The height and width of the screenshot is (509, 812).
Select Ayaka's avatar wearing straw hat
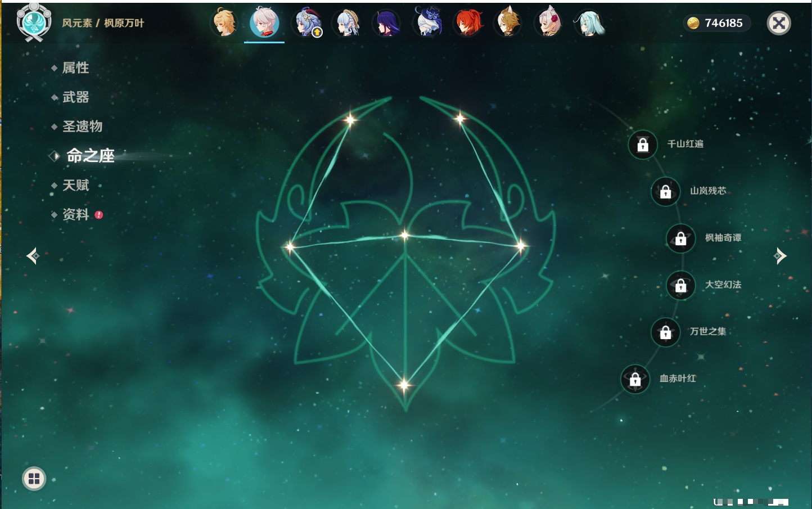point(347,23)
